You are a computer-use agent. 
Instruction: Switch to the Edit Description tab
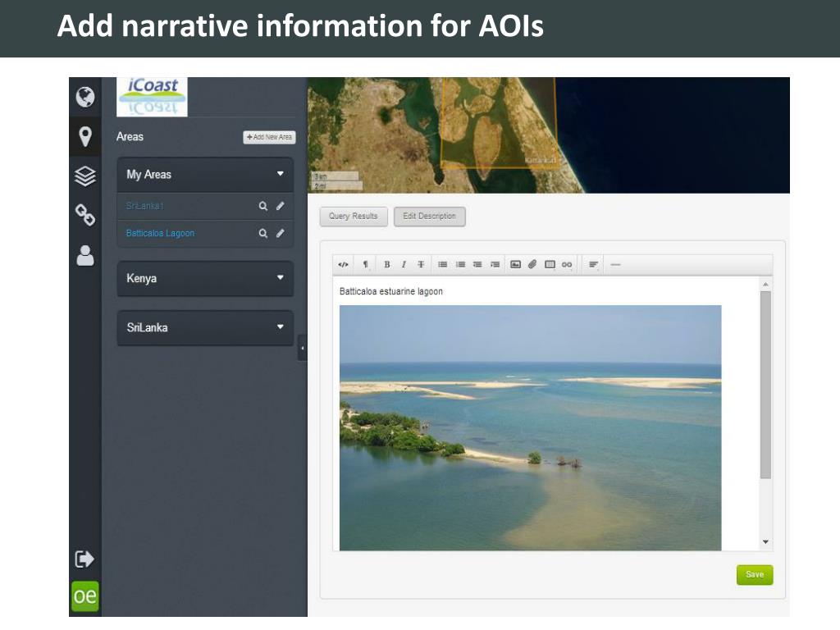430,217
